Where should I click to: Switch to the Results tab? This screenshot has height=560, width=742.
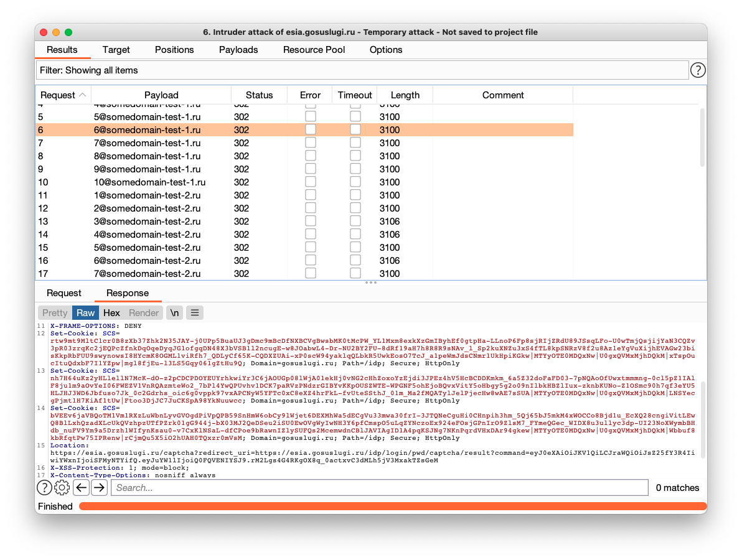click(x=62, y=50)
